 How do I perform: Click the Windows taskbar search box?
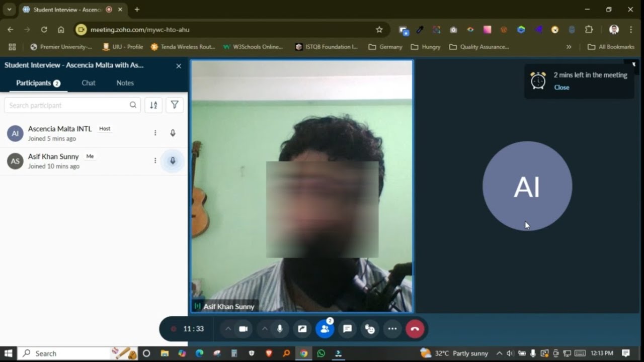(x=78, y=353)
